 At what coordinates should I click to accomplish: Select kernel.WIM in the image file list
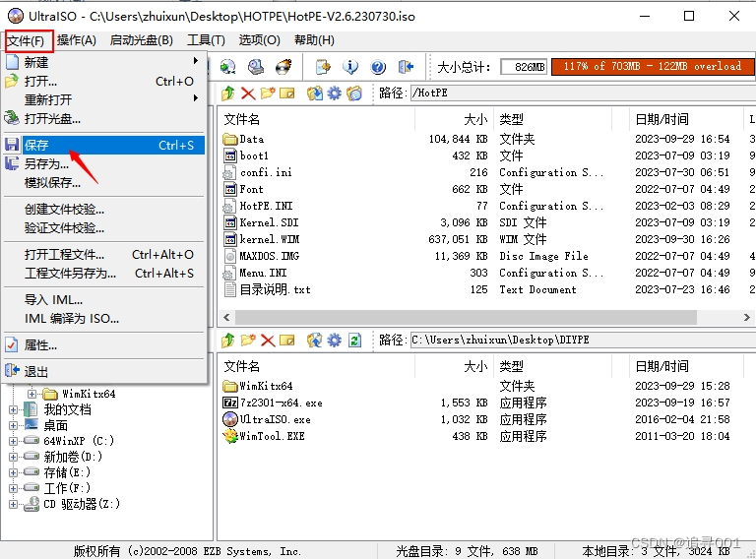(x=270, y=239)
